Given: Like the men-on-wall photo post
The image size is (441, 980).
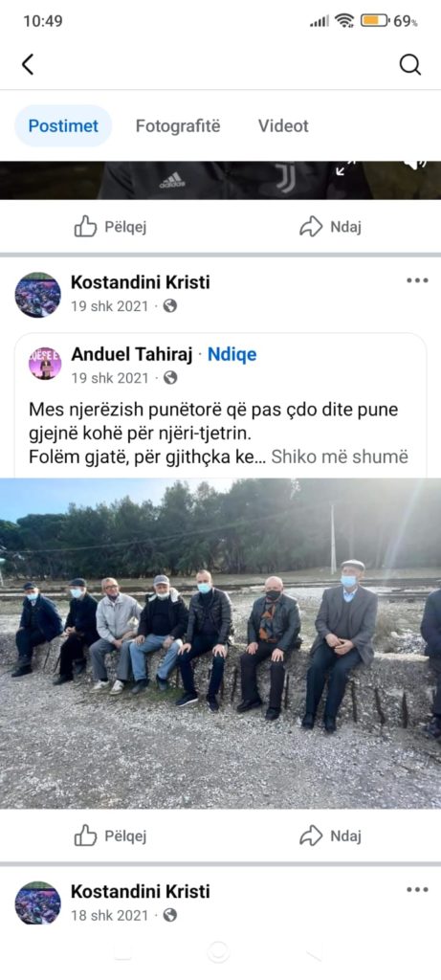Looking at the screenshot, I should [110, 835].
